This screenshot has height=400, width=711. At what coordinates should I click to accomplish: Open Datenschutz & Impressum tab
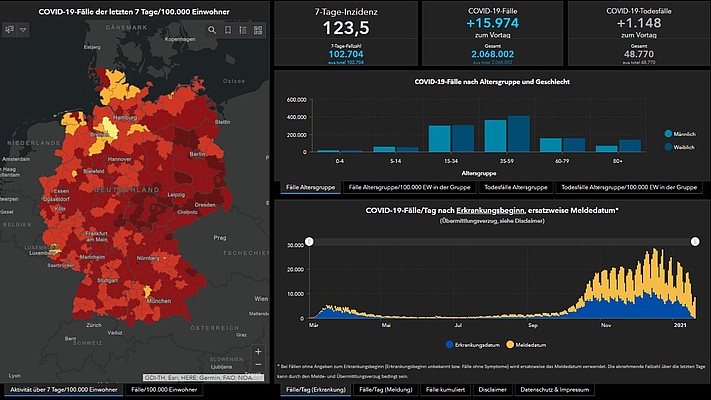pyautogui.click(x=555, y=390)
